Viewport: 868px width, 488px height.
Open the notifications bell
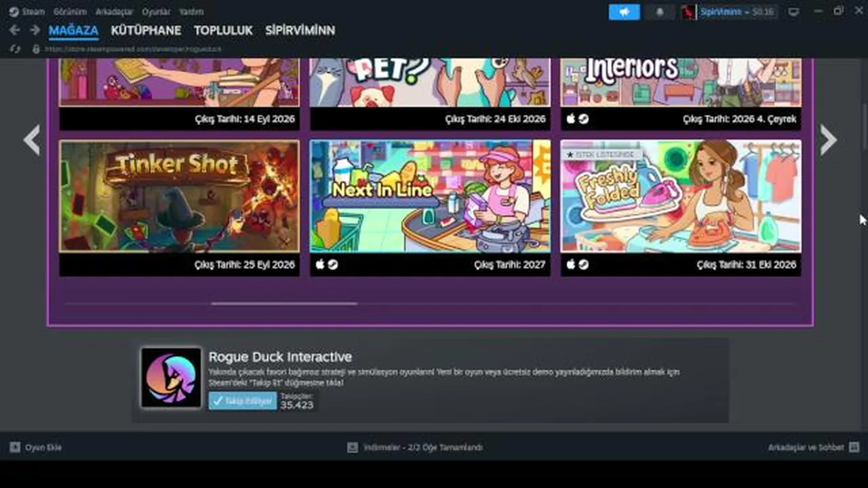[660, 12]
